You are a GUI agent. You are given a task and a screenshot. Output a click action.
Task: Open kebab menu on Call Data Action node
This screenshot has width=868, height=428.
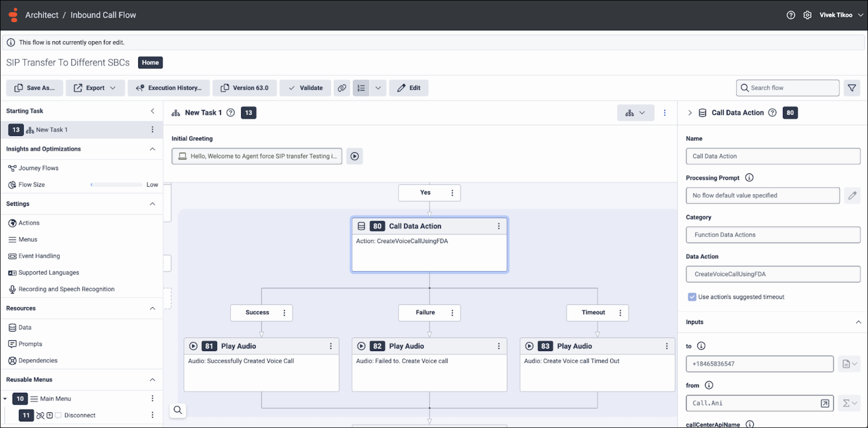pyautogui.click(x=499, y=226)
